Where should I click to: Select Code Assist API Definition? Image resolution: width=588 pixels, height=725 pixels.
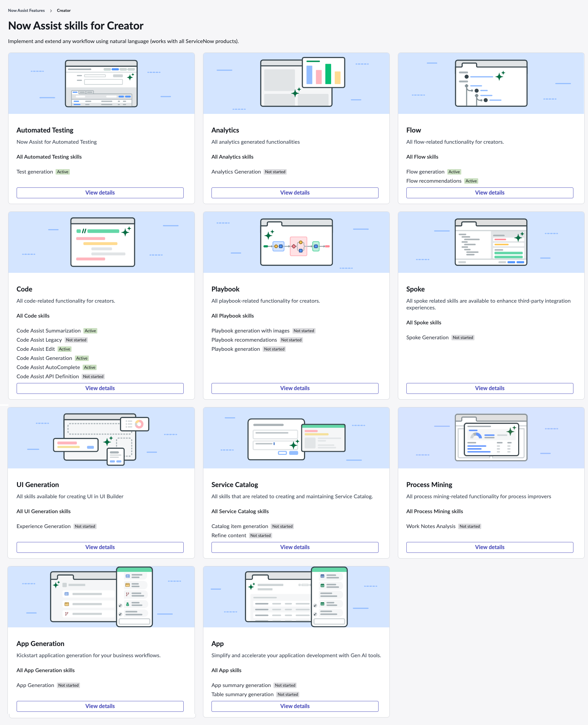[48, 377]
